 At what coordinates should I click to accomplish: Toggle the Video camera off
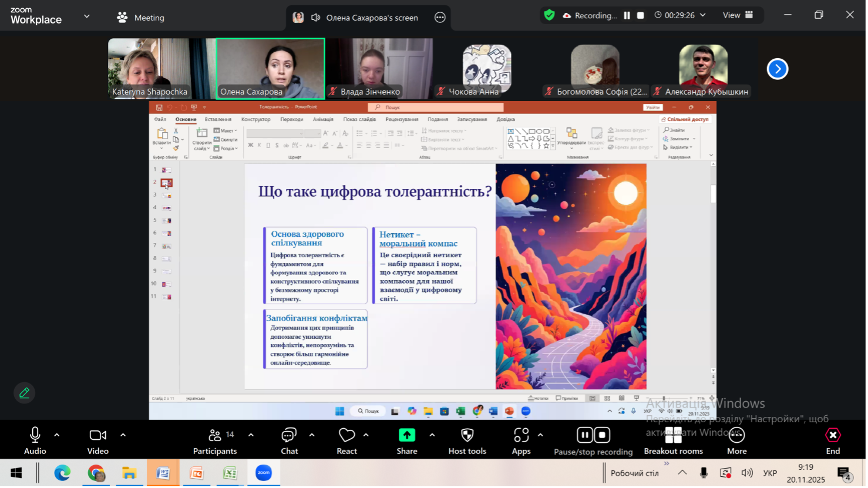tap(97, 440)
